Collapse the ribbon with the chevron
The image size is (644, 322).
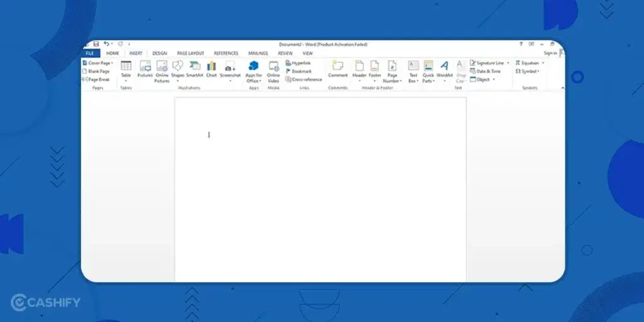562,88
